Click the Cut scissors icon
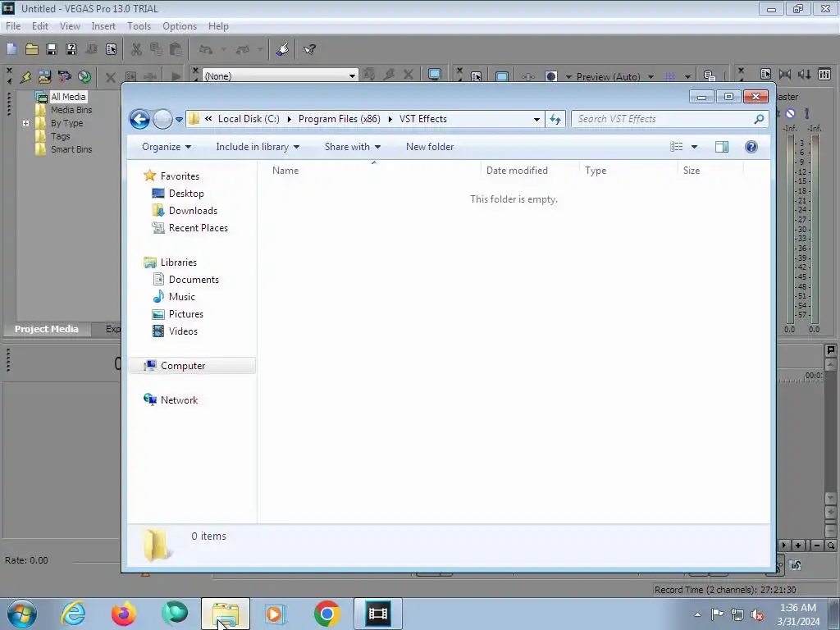The width and height of the screenshot is (840, 630). [x=137, y=49]
